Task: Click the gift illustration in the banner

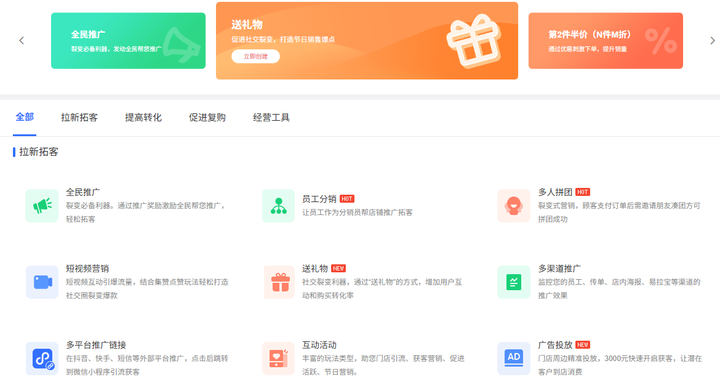Action: coord(474,41)
